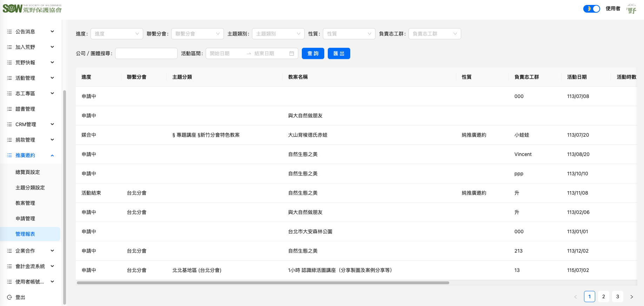Open the 進度 dropdown filter
Viewport: 644px width, 306px height.
click(x=117, y=34)
